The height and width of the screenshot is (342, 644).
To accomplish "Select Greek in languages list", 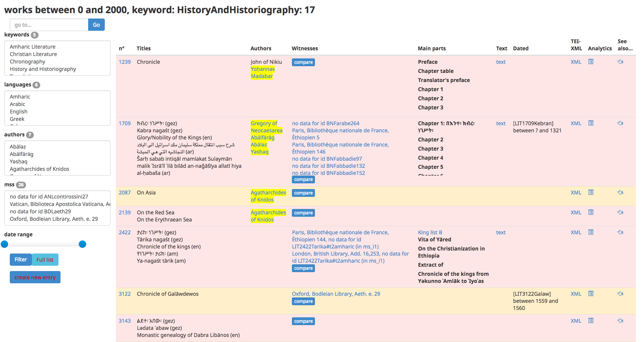I will coord(17,119).
